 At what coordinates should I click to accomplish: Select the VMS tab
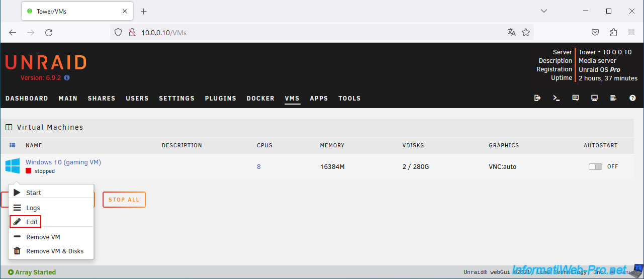(x=292, y=98)
